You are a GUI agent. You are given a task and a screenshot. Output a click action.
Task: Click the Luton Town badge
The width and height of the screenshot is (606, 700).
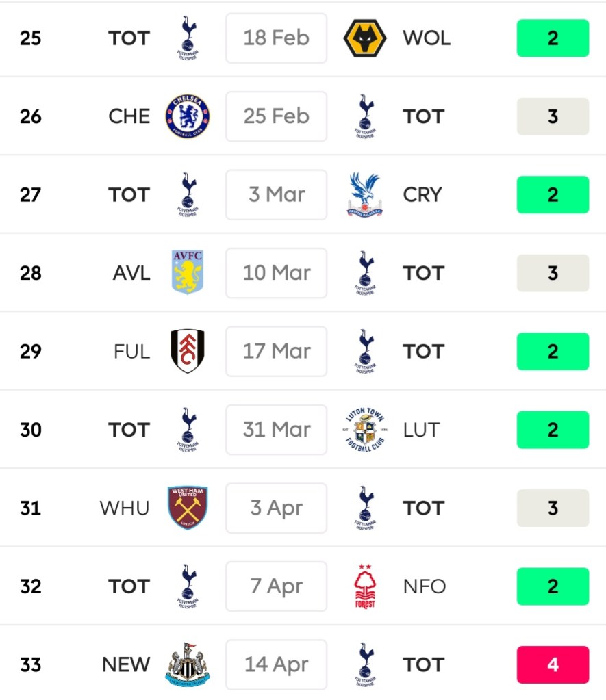pos(365,430)
